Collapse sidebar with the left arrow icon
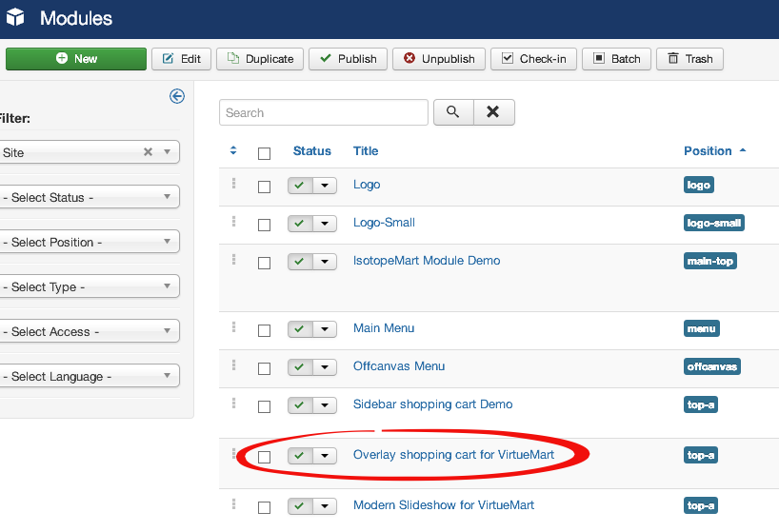 tap(176, 96)
